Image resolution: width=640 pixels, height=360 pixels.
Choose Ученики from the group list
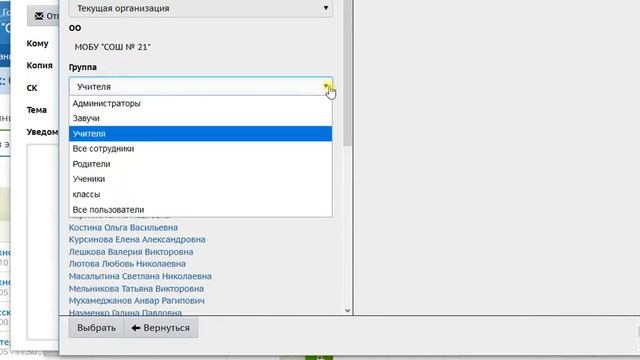tap(200, 179)
